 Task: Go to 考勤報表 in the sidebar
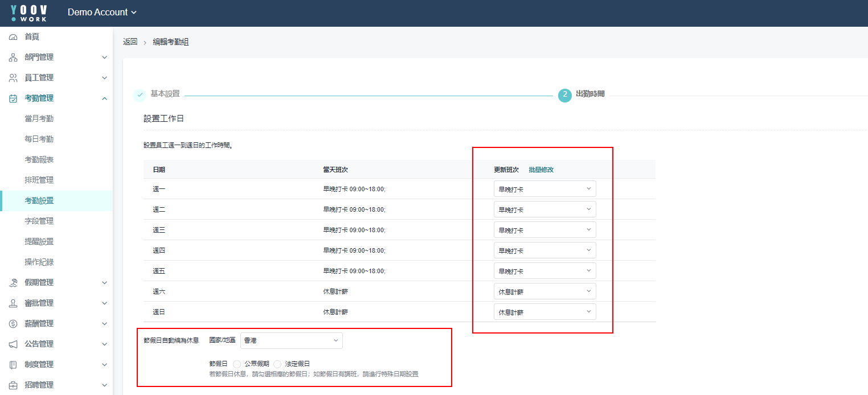(39, 160)
